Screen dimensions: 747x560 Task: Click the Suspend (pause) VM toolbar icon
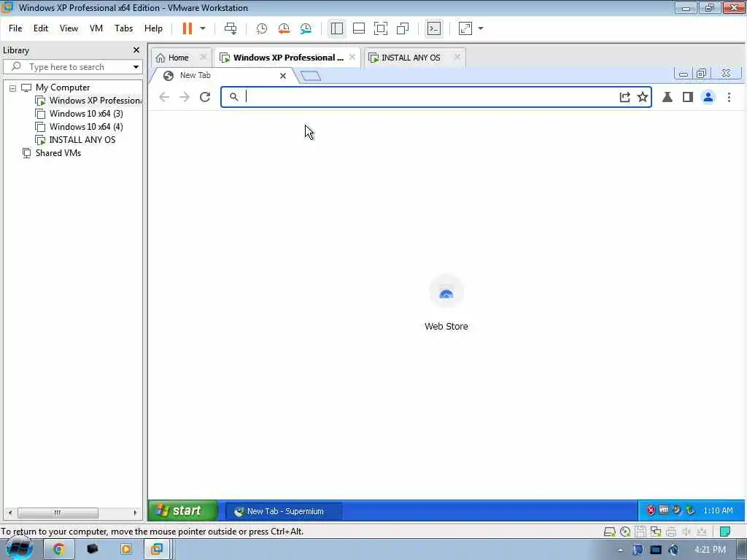(x=187, y=28)
